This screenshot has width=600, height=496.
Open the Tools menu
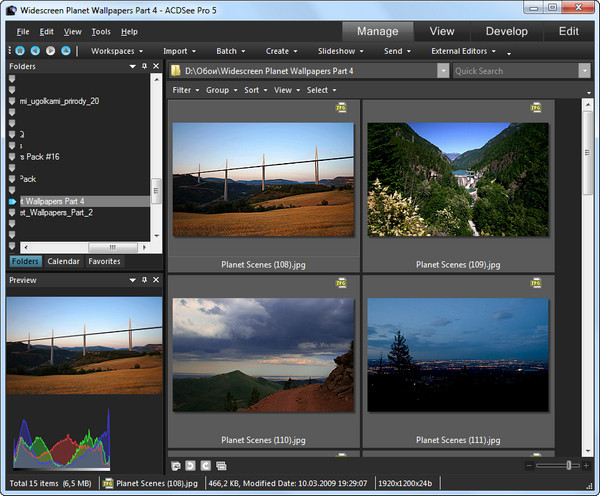pos(101,31)
